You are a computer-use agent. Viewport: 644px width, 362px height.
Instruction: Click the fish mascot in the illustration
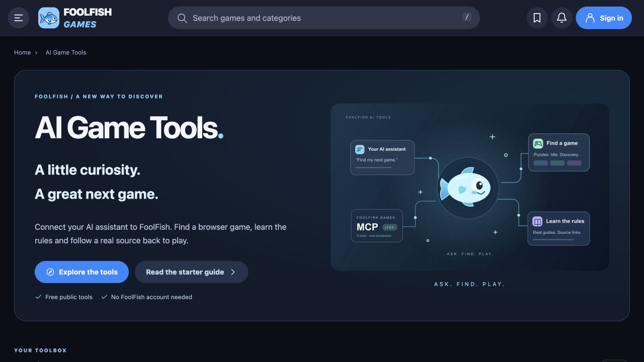[x=465, y=186]
